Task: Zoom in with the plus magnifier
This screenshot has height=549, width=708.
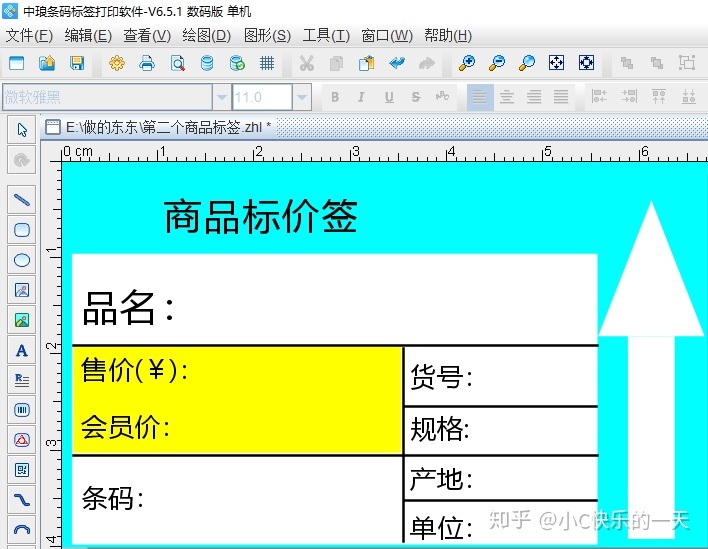Action: tap(466, 63)
